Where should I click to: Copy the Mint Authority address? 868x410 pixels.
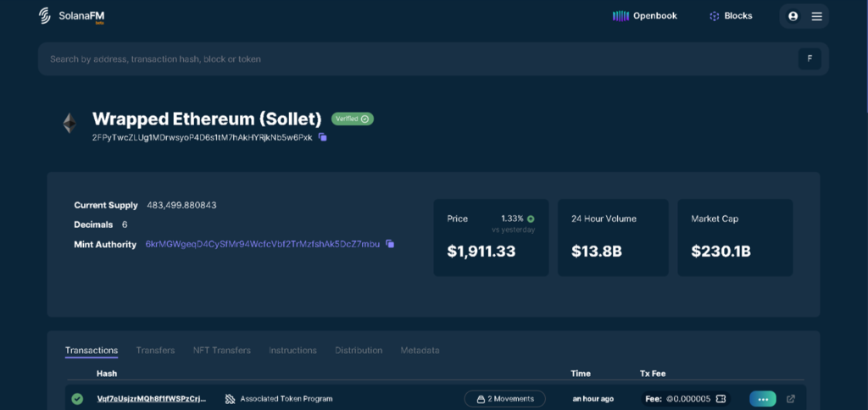coord(390,243)
